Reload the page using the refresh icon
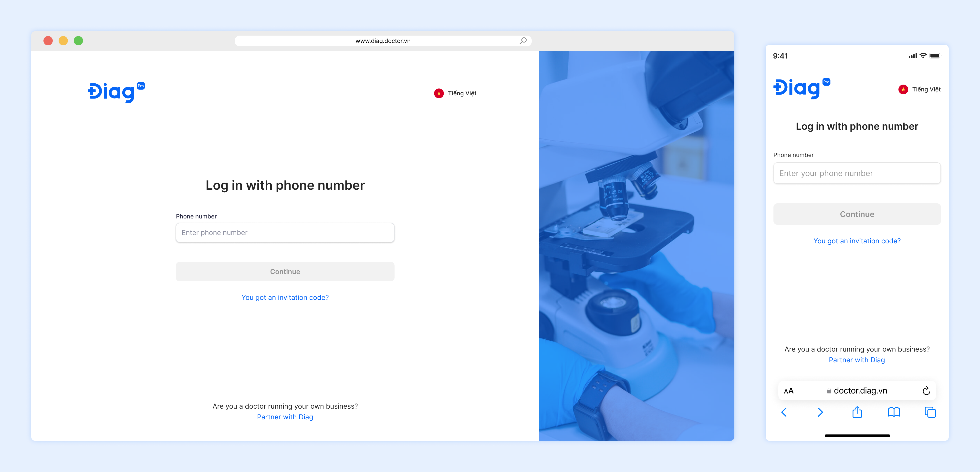The width and height of the screenshot is (980, 472). (926, 390)
